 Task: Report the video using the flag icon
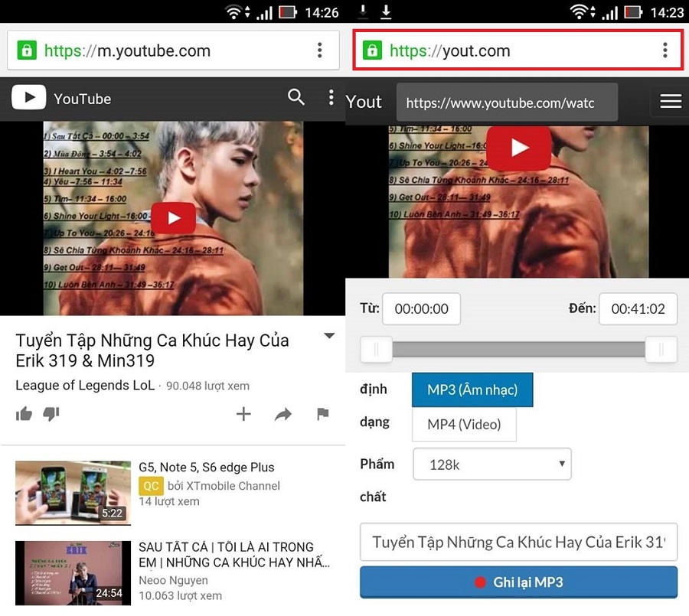pyautogui.click(x=322, y=414)
